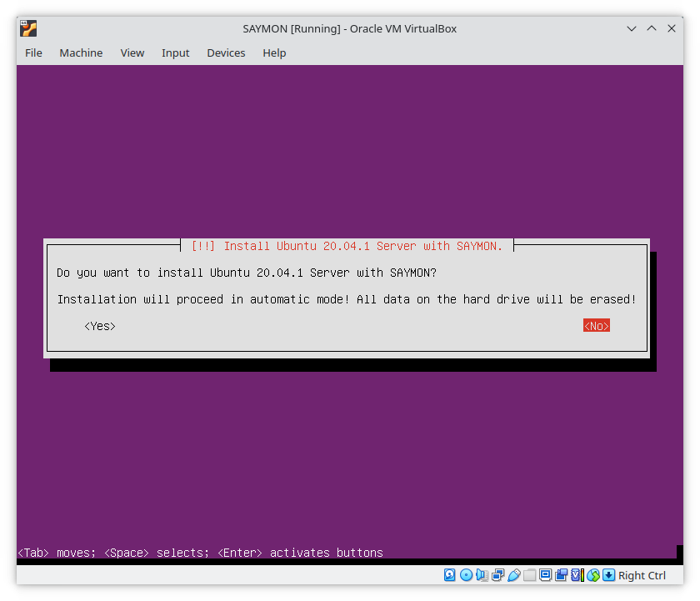Screen dimensions: 700x601
Task: Click the shared folders status icon
Action: 529,575
